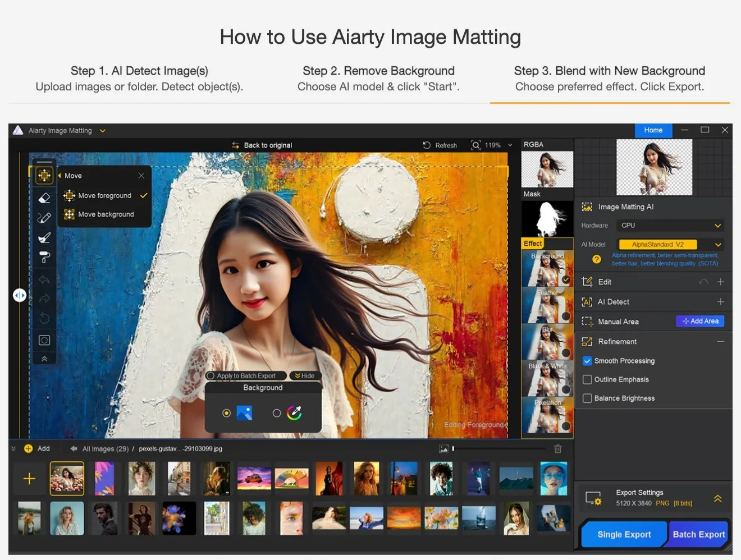
Task: Click the Batch Export button
Action: [x=698, y=534]
